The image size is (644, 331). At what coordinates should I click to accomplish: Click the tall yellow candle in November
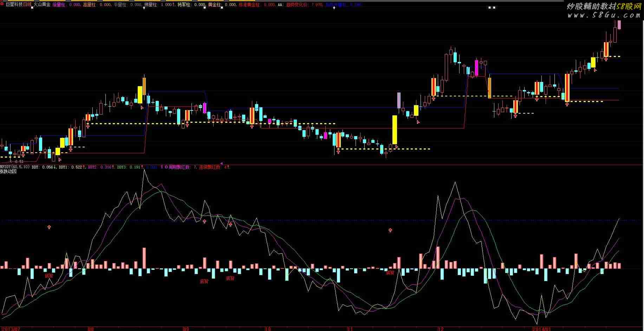coord(395,130)
